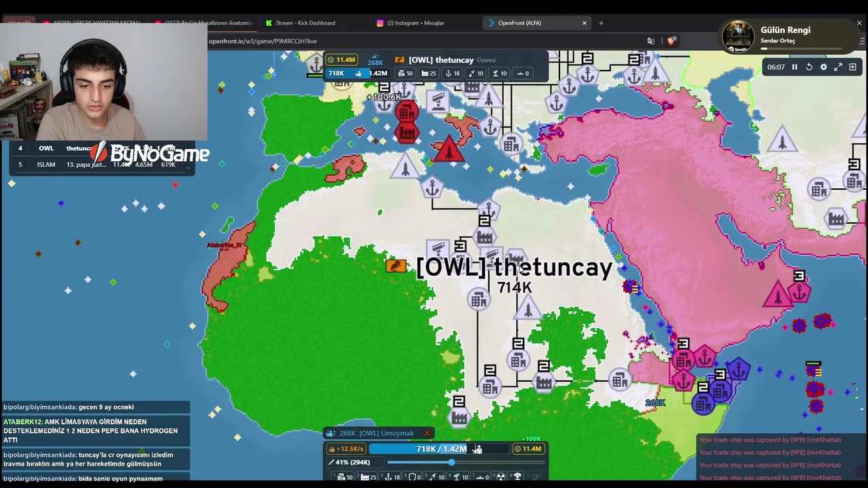Click the pink triangle on the Arabian Peninsula
Image resolution: width=868 pixels, height=488 pixels.
(x=776, y=296)
